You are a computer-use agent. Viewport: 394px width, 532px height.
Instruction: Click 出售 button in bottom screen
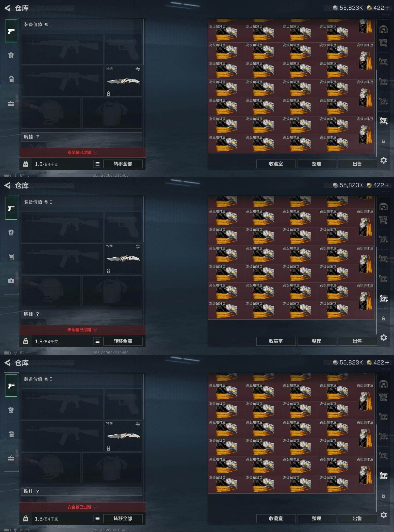click(357, 518)
